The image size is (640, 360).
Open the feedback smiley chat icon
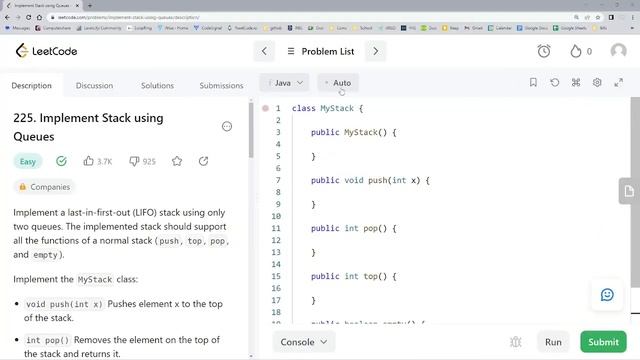pyautogui.click(x=607, y=295)
